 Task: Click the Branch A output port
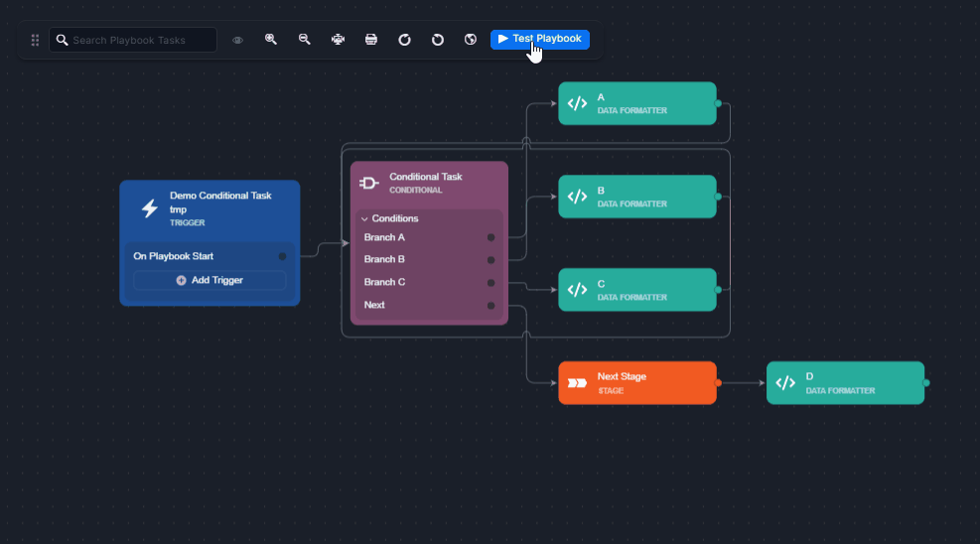[490, 237]
